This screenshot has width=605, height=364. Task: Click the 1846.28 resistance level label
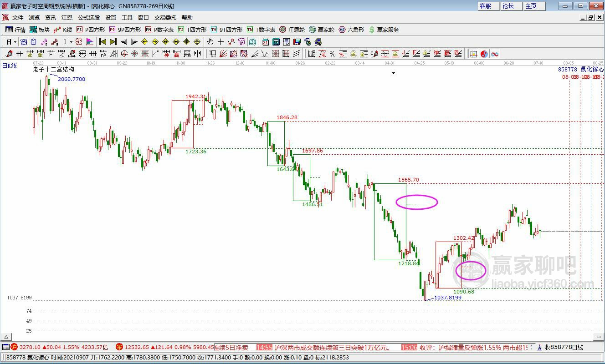tap(287, 117)
